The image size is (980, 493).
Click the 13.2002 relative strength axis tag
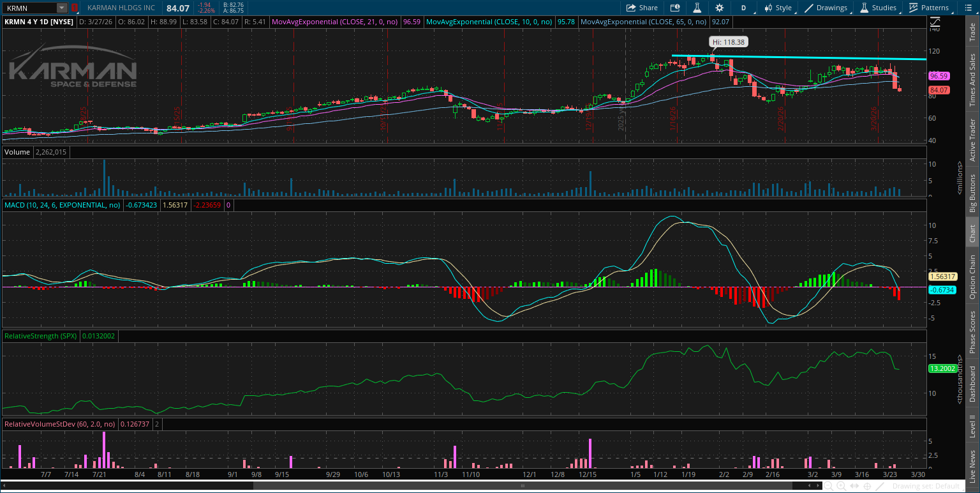(942, 368)
